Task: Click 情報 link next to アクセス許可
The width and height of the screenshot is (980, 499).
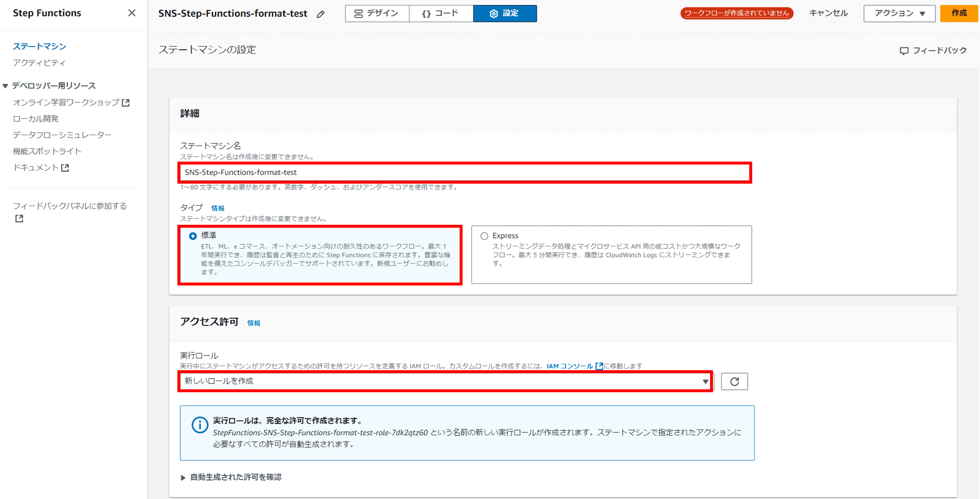Action: click(253, 323)
